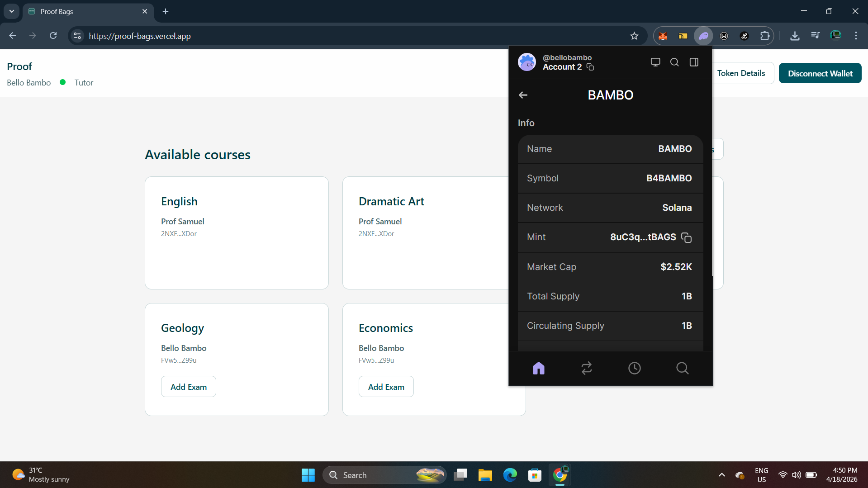Screen dimensions: 868x488
Task: Add Exam to Geology course
Action: coord(189,387)
